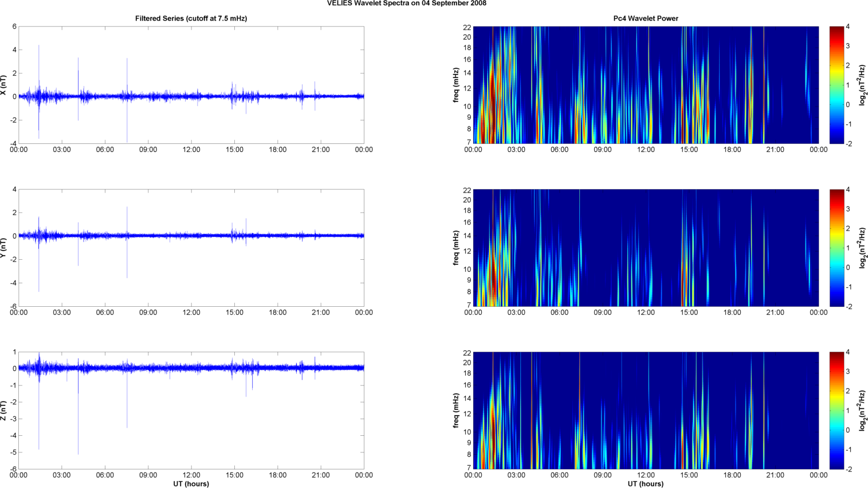Click the Y (nT) axis label
The image size is (868, 488).
click(x=3, y=248)
